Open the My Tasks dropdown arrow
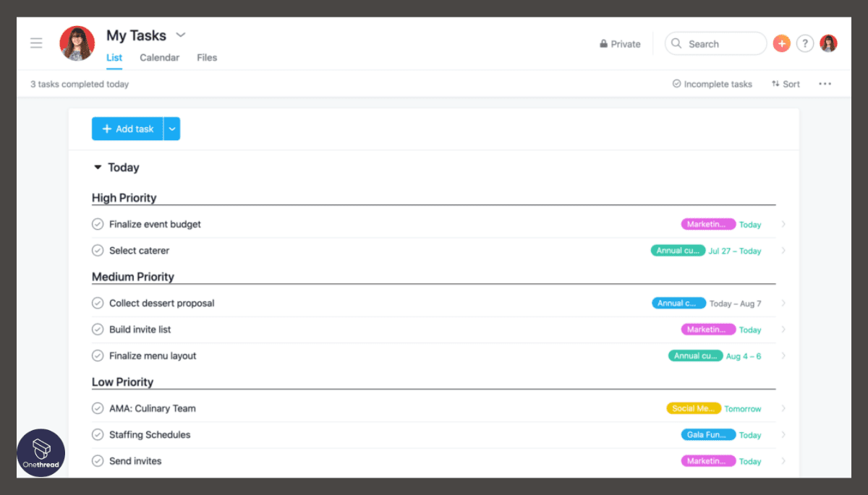The width and height of the screenshot is (868, 495). (180, 35)
